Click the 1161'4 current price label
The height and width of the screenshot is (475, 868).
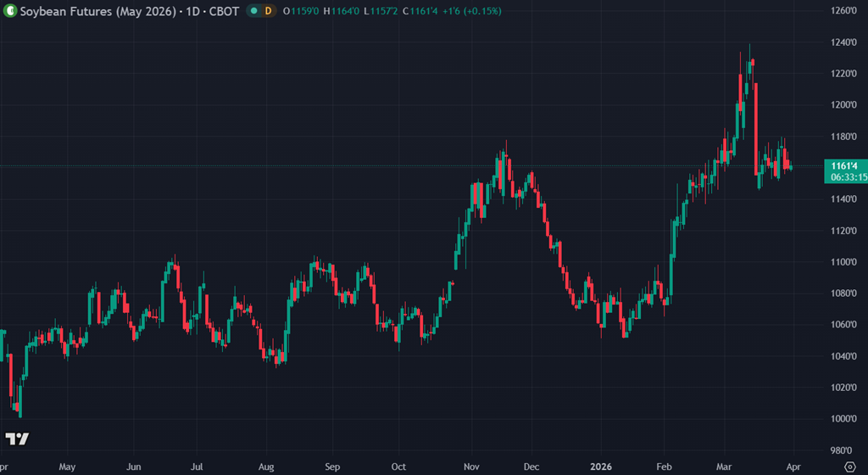(x=843, y=167)
